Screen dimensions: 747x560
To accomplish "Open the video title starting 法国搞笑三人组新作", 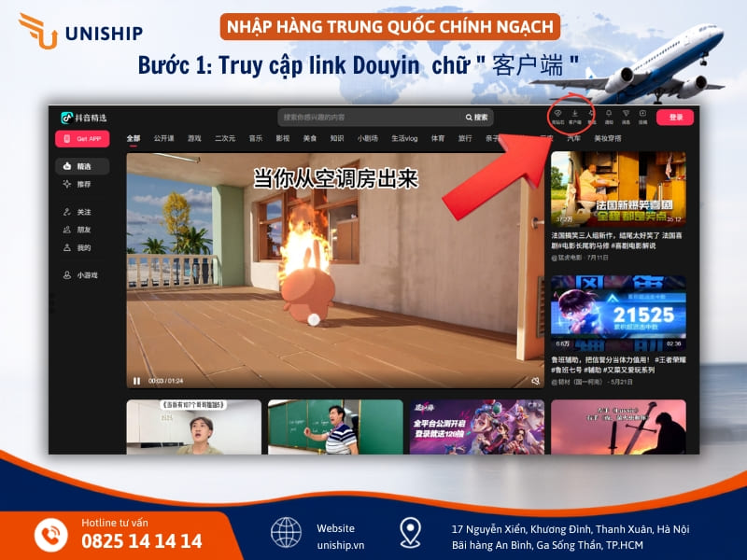I will tap(616, 241).
